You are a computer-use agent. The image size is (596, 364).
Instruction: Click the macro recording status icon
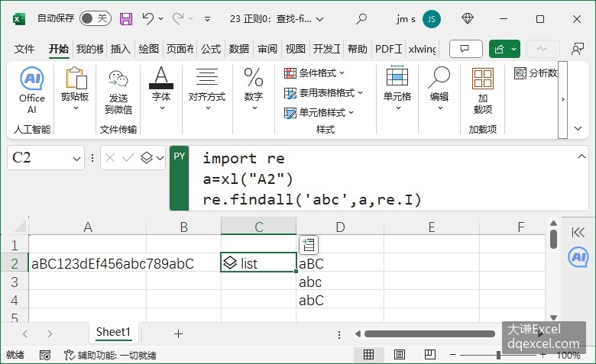tap(45, 356)
